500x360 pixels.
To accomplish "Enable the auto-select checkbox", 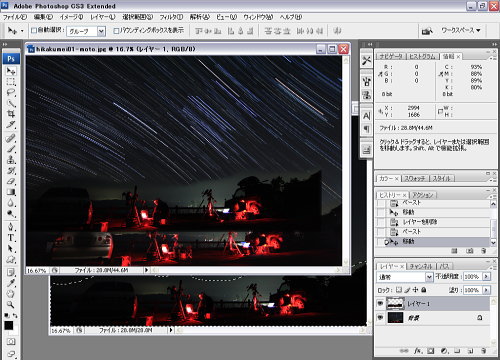I will coord(33,31).
